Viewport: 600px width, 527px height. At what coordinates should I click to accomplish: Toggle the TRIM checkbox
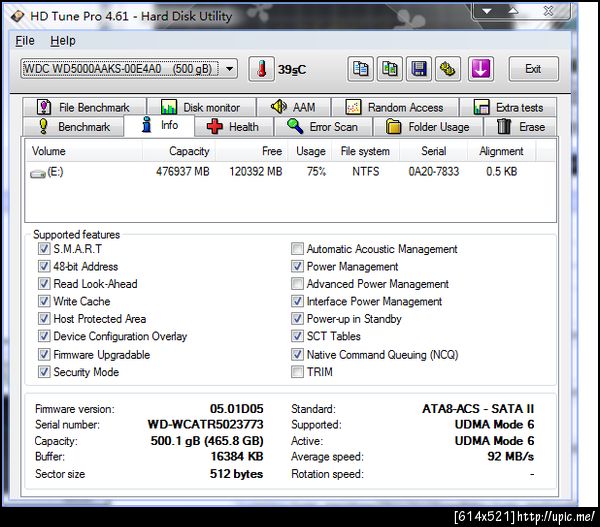click(297, 372)
